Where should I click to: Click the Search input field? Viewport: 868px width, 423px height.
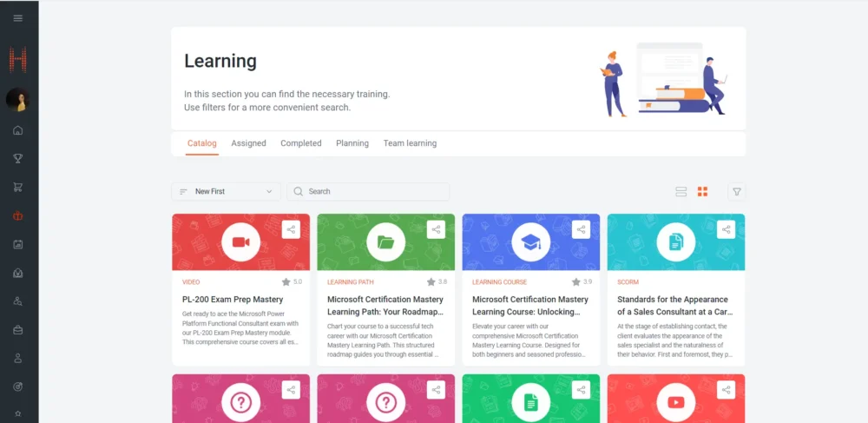pos(373,192)
